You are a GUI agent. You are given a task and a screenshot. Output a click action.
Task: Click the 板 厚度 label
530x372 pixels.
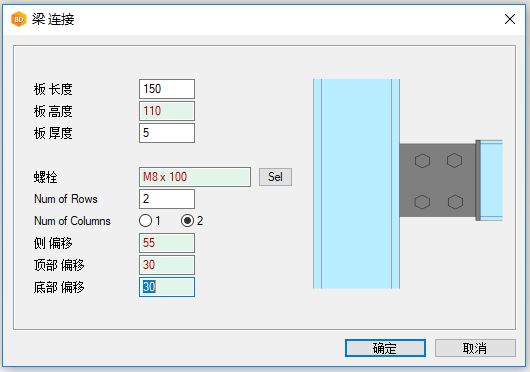tap(53, 133)
